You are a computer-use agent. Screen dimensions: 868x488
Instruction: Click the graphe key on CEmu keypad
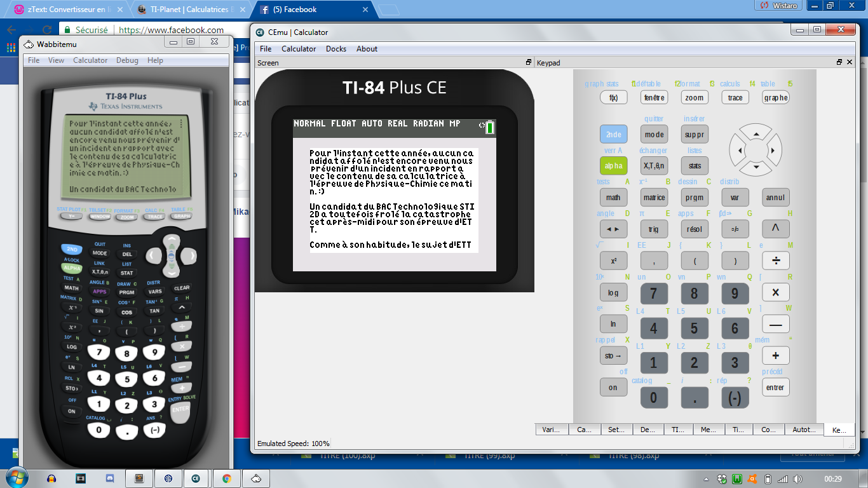(x=776, y=98)
